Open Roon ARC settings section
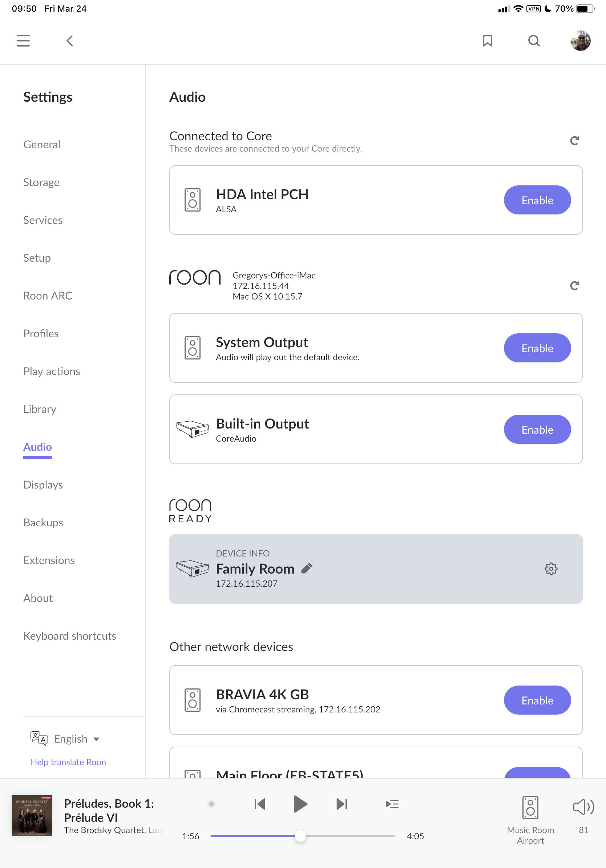 [x=48, y=296]
